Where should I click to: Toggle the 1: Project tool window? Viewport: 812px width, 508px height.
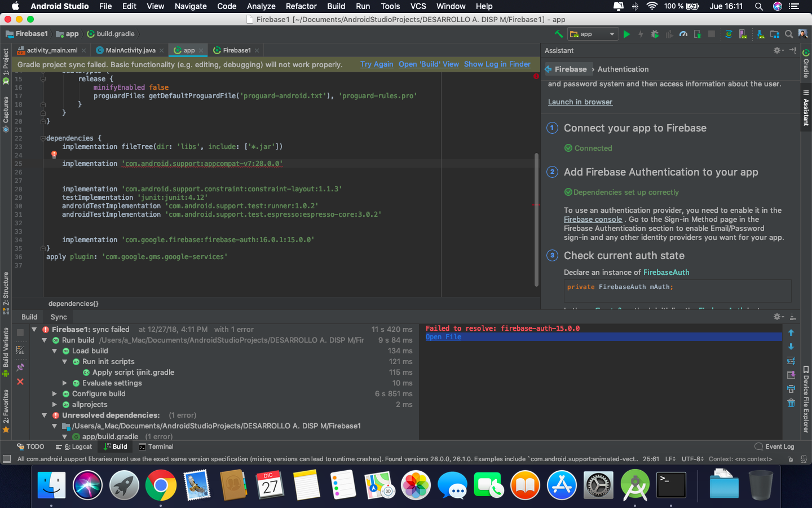(x=6, y=66)
